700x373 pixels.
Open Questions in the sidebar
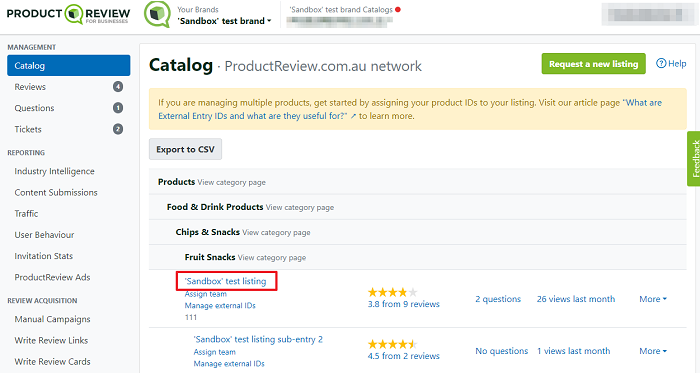(x=34, y=108)
